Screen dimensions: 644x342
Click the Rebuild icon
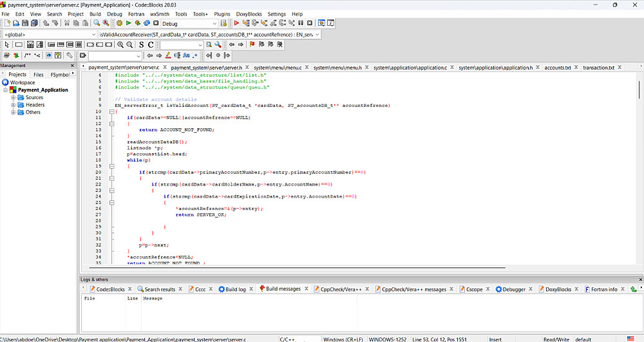point(147,23)
